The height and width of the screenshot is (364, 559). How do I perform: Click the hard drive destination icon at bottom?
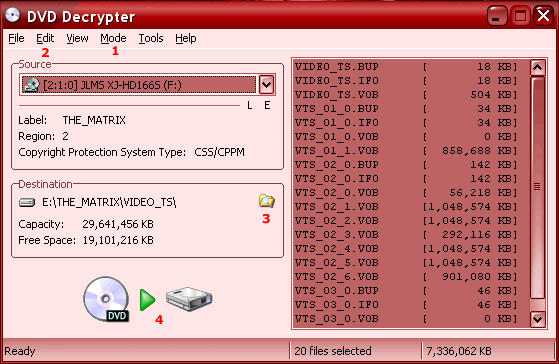click(189, 299)
